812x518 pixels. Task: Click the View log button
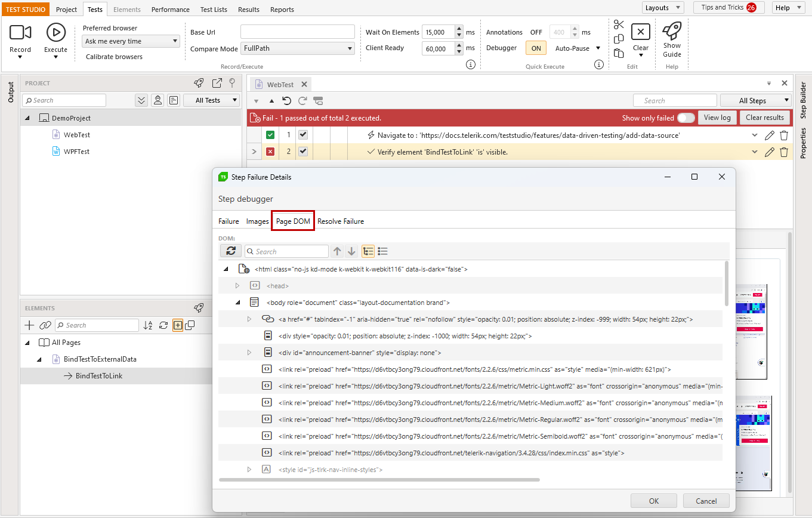click(x=717, y=118)
